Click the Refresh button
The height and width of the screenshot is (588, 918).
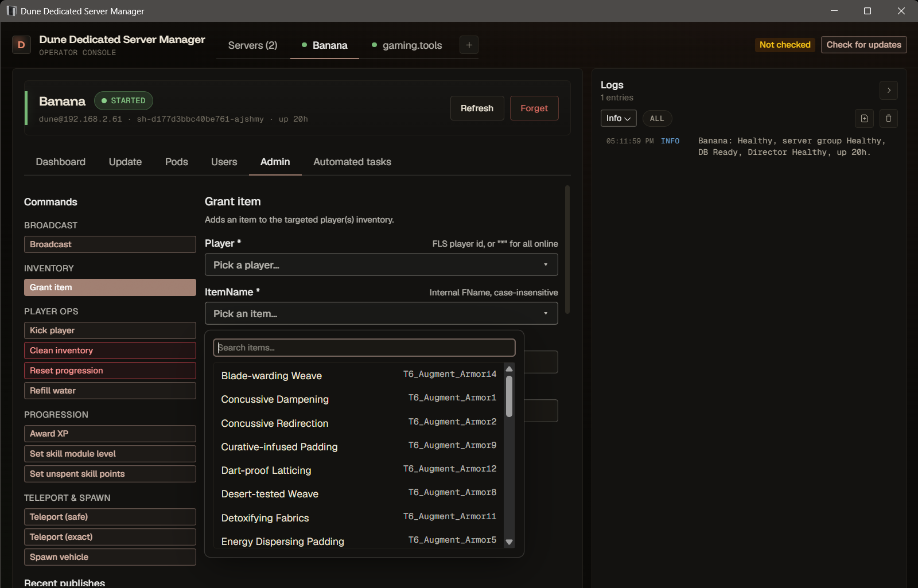477,108
